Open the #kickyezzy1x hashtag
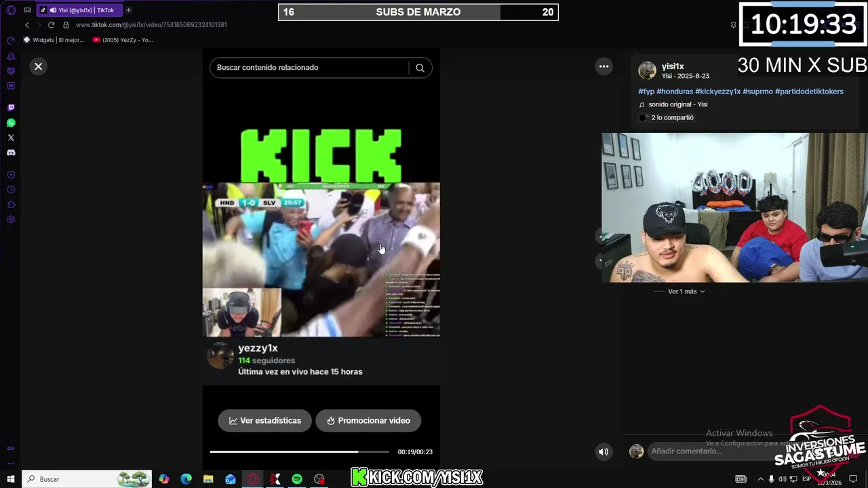Image resolution: width=868 pixels, height=488 pixels. (717, 91)
